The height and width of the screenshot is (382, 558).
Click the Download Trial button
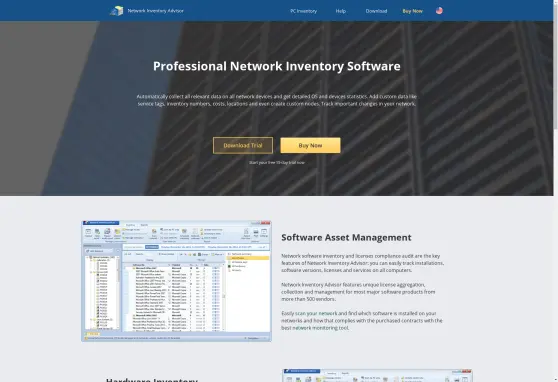pos(243,145)
